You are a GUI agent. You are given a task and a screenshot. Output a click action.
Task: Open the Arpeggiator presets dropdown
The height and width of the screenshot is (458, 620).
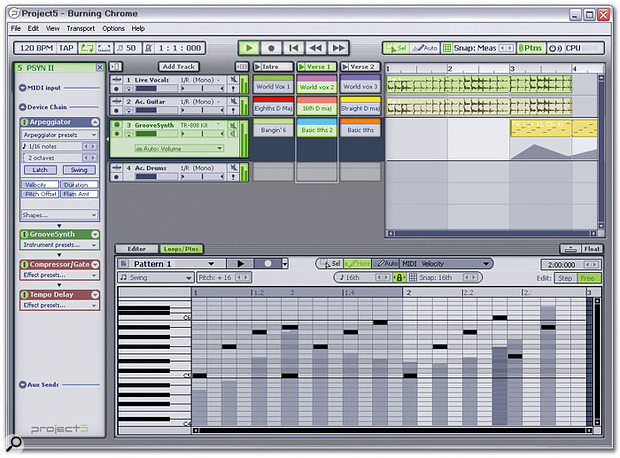[59, 135]
